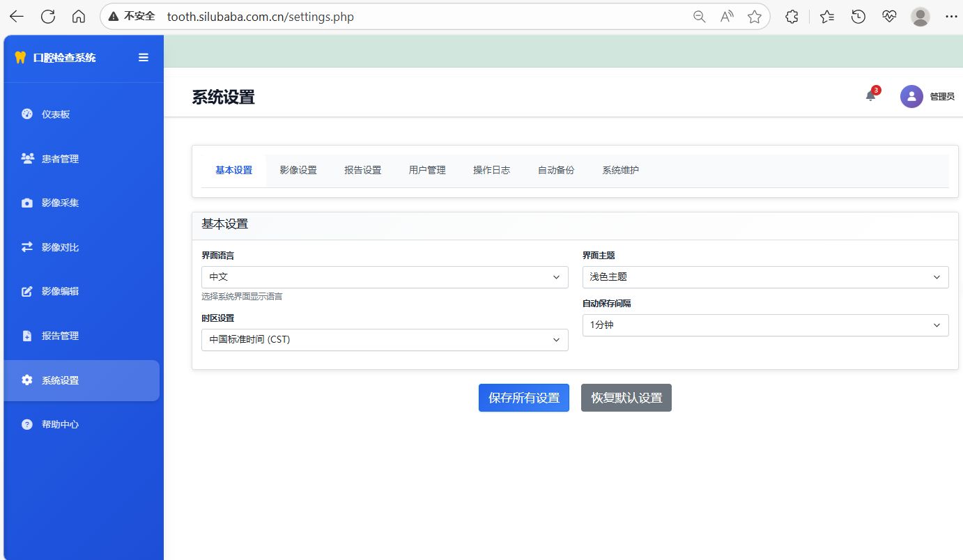Open dashboard via the gauge icon
This screenshot has width=963, height=560.
(x=27, y=114)
